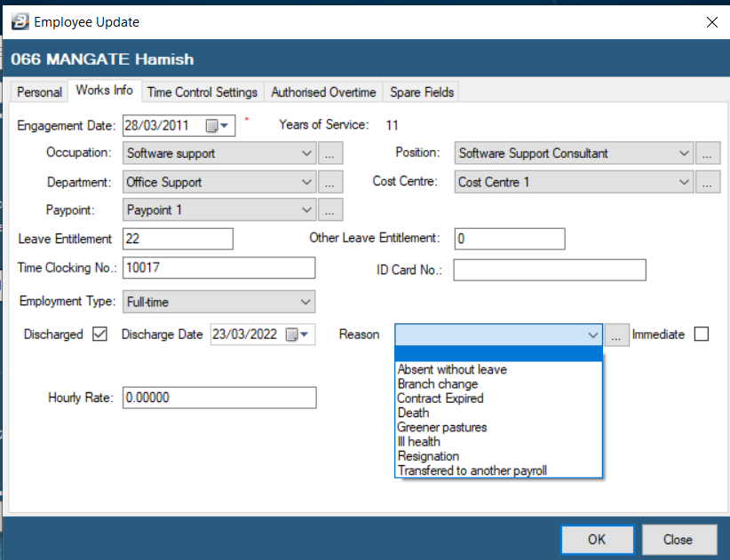The width and height of the screenshot is (730, 560).
Task: Expand the Position dropdown
Action: (684, 154)
